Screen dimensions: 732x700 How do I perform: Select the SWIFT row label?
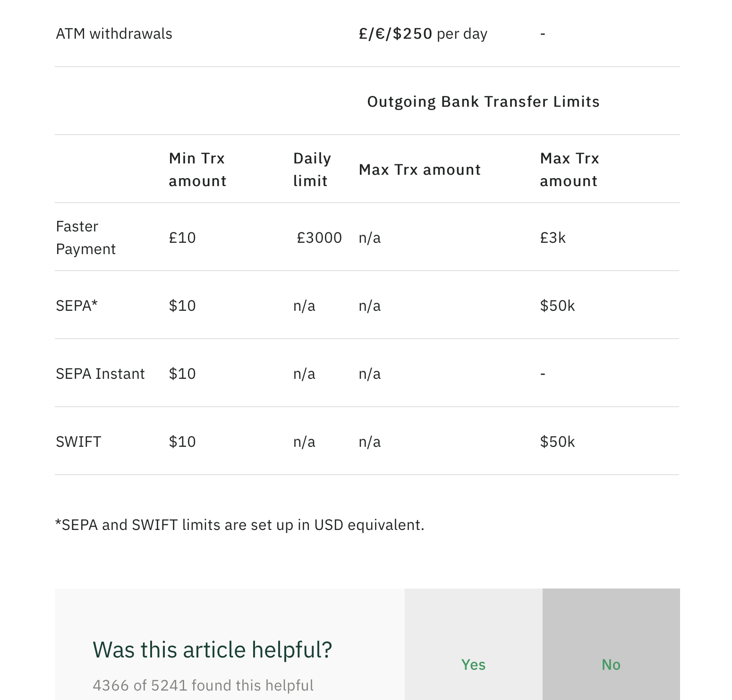coord(78,442)
